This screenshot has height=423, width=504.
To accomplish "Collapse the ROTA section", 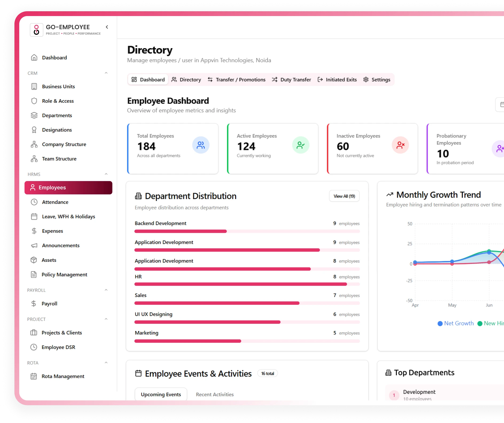I will pyautogui.click(x=106, y=363).
